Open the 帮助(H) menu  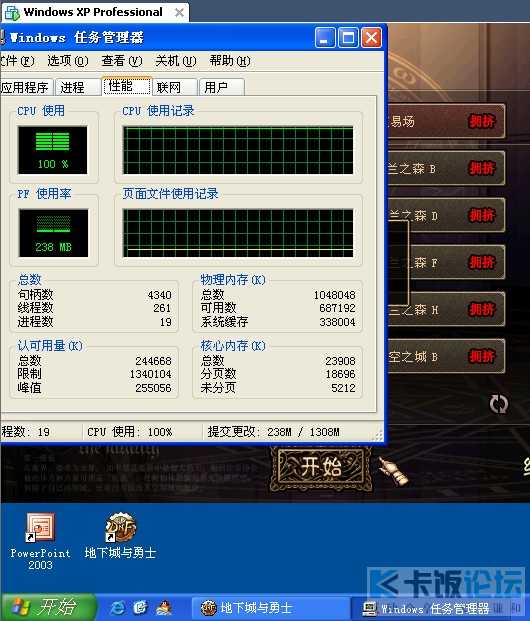(230, 61)
